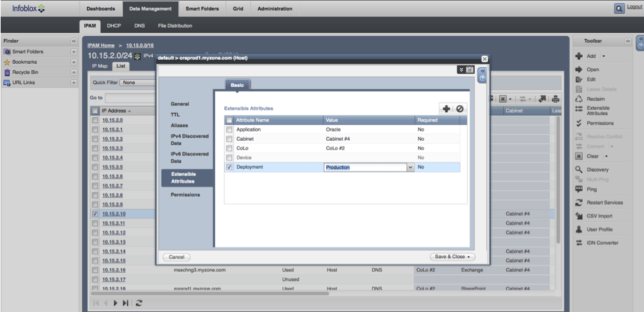
Task: Collapse the Finder panel with double chevron
Action: (x=74, y=41)
